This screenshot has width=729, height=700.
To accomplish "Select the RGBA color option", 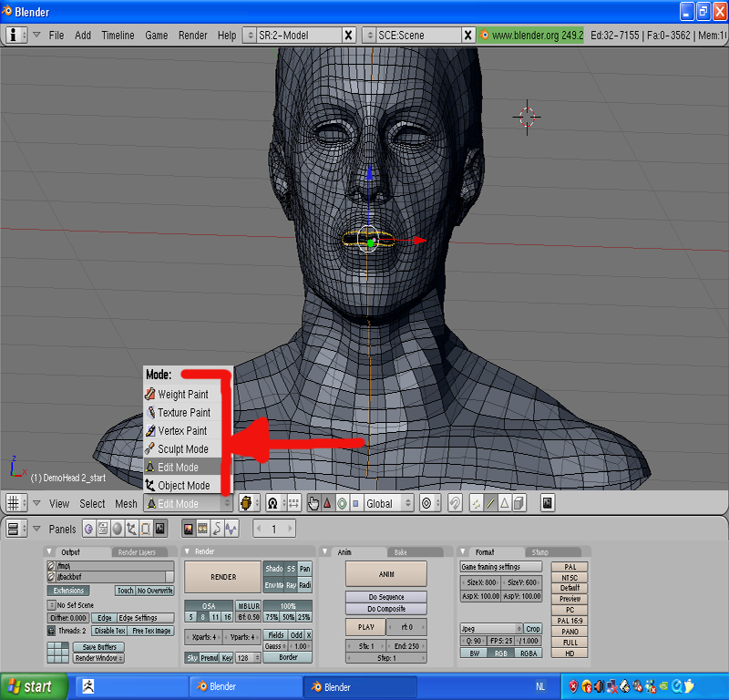I will point(529,653).
